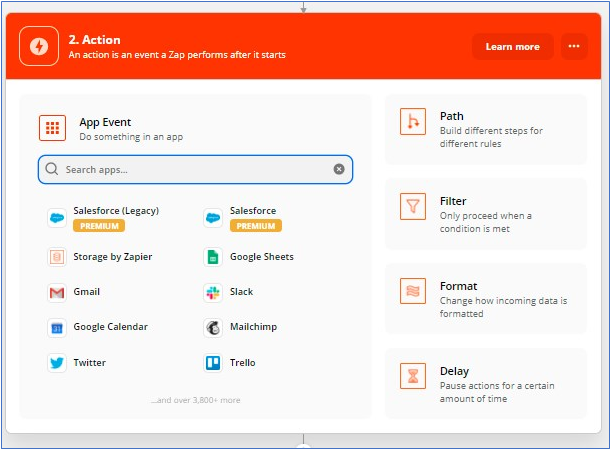Click the App Event grid icon

click(53, 128)
